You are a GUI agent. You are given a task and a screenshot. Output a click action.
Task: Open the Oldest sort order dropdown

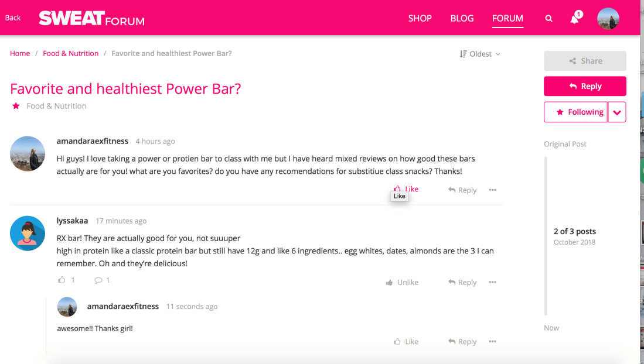point(480,54)
